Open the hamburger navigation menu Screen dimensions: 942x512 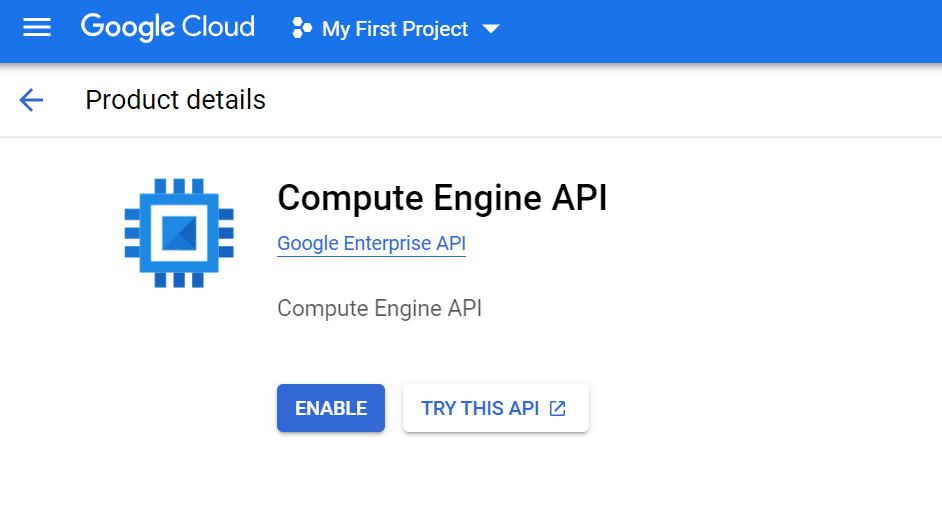(37, 28)
